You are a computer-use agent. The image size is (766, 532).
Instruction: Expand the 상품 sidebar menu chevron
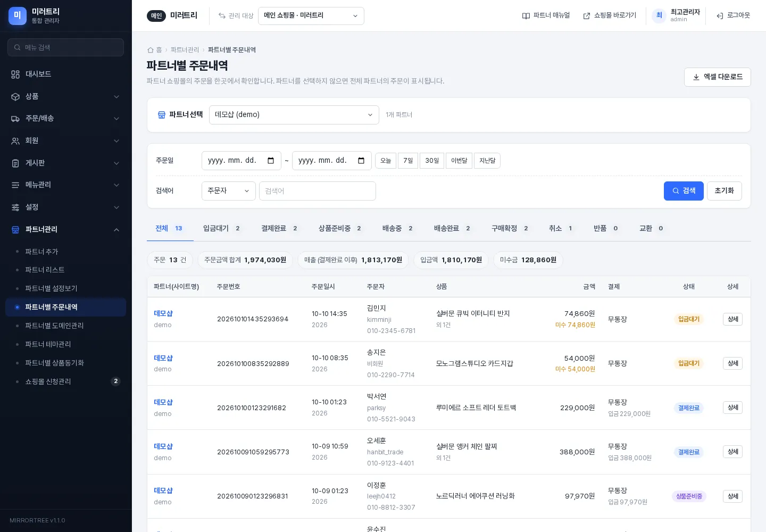click(116, 97)
